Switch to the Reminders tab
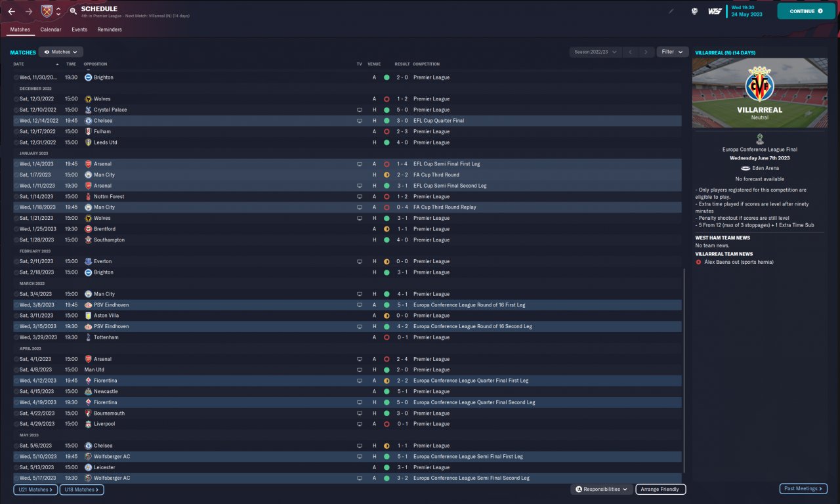This screenshot has width=840, height=504. click(x=110, y=30)
